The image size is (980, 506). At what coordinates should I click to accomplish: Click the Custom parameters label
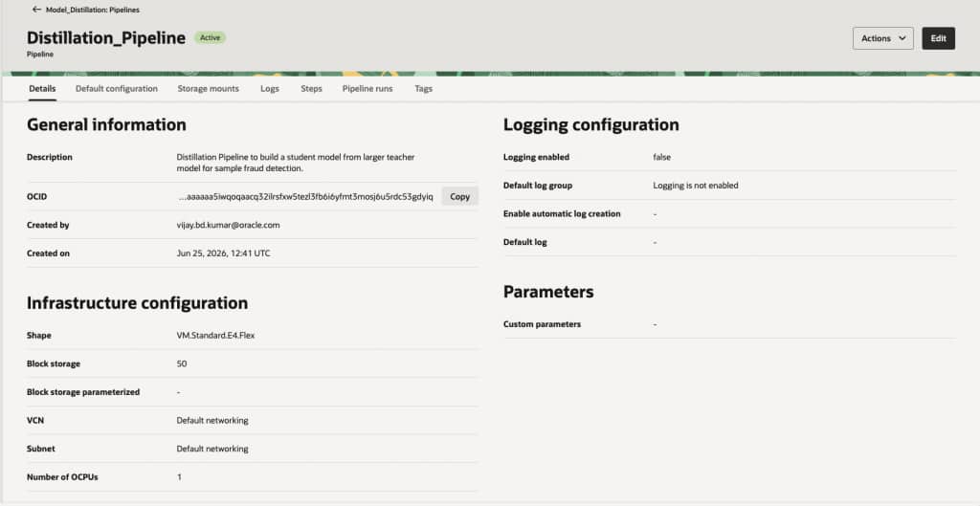542,324
